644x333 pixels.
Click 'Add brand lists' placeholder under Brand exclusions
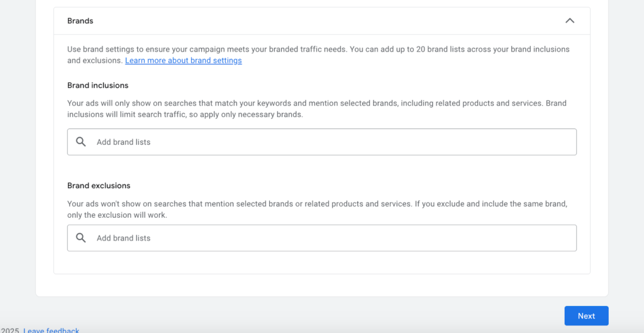tap(123, 238)
